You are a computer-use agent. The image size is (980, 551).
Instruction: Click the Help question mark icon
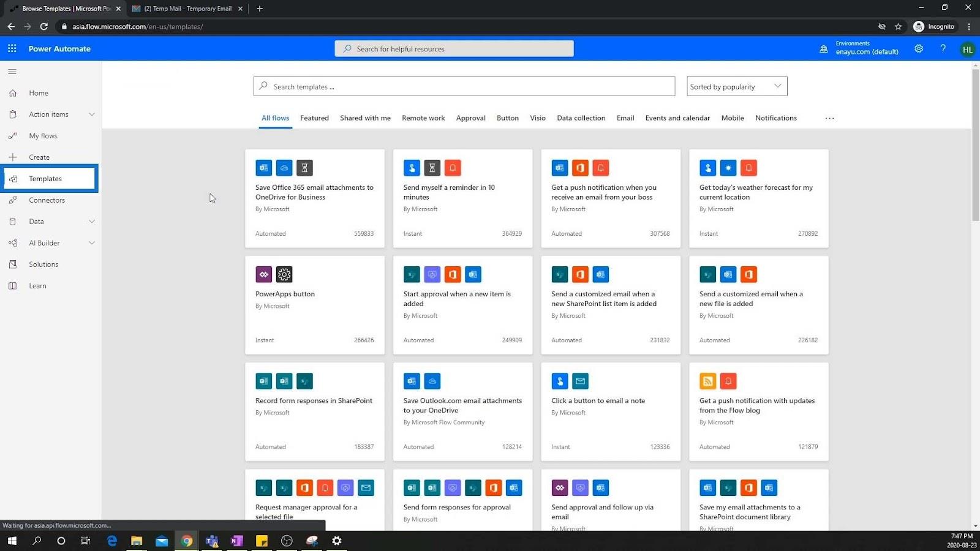tap(943, 48)
